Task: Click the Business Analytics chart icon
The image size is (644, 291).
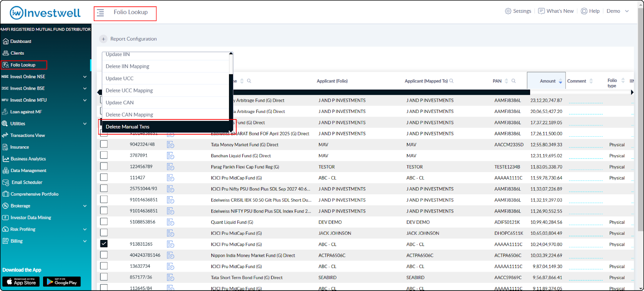Action: [x=6, y=159]
